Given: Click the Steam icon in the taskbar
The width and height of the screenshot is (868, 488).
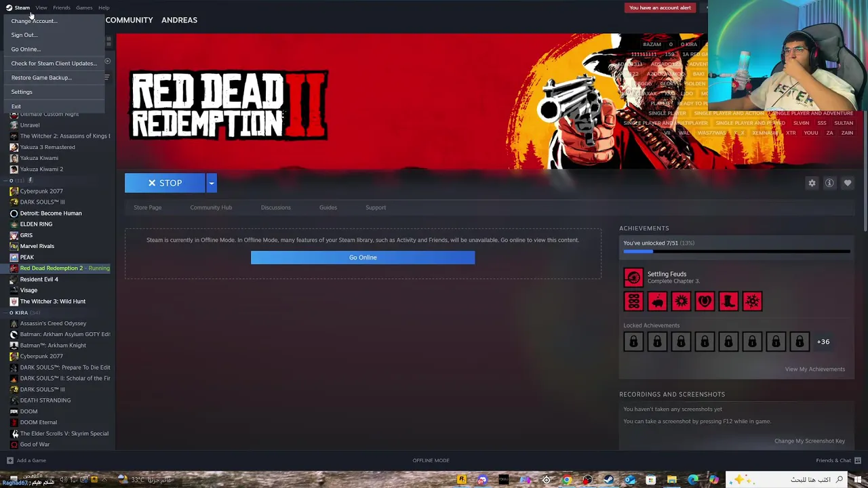Looking at the screenshot, I should coord(608,480).
